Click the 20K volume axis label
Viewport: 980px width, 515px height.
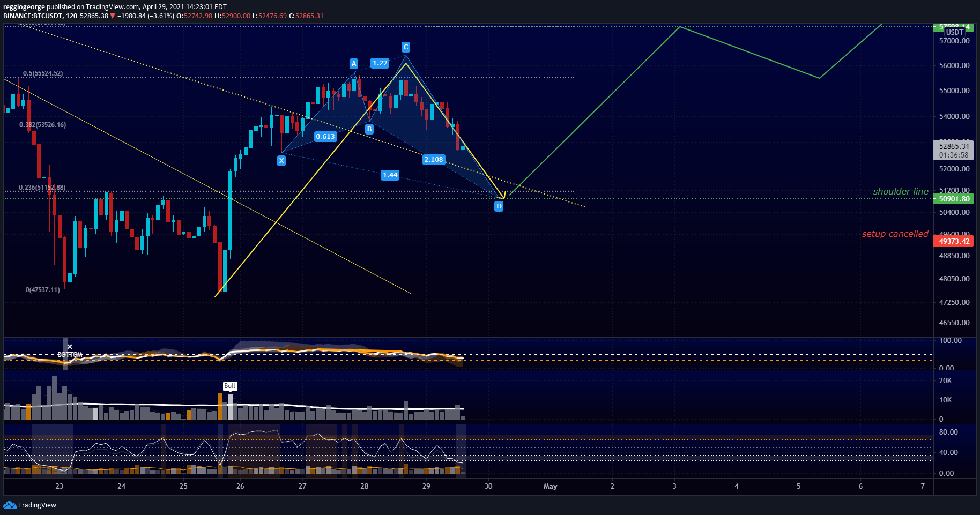coord(945,381)
